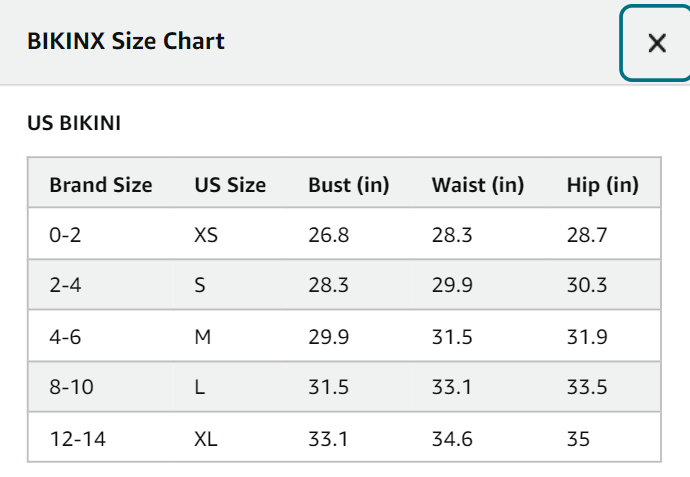Viewport: 690px width, 477px height.
Task: Click the bust value 31.5 in L row
Action: pos(328,387)
